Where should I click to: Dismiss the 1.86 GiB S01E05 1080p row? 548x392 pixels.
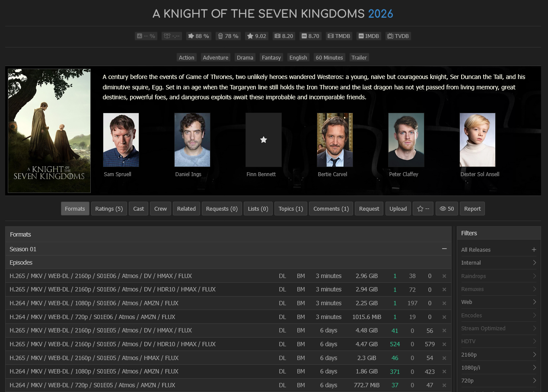[444, 371]
